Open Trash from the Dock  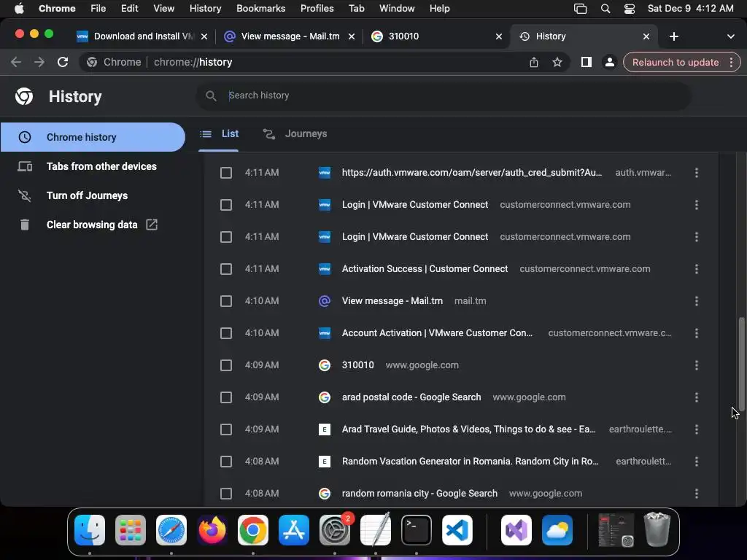[x=657, y=529]
